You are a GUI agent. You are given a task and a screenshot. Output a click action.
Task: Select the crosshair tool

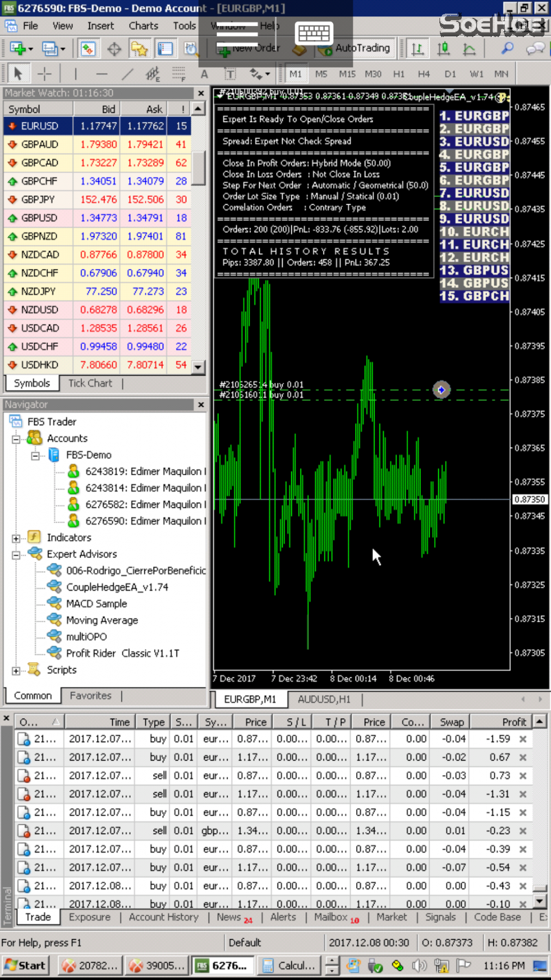pos(45,73)
